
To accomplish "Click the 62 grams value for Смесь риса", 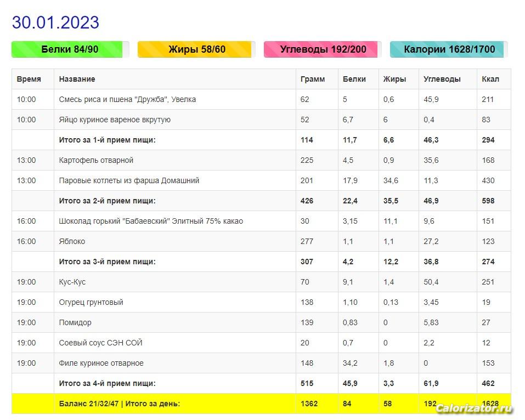I will [304, 99].
